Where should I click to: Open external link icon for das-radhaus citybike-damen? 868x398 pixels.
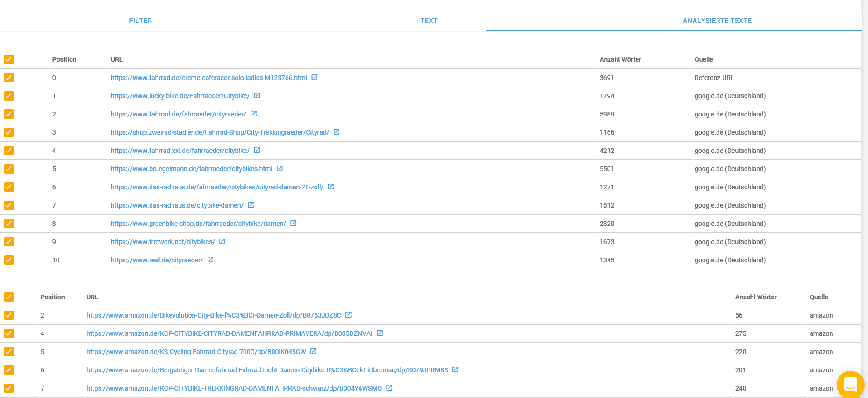tap(251, 205)
